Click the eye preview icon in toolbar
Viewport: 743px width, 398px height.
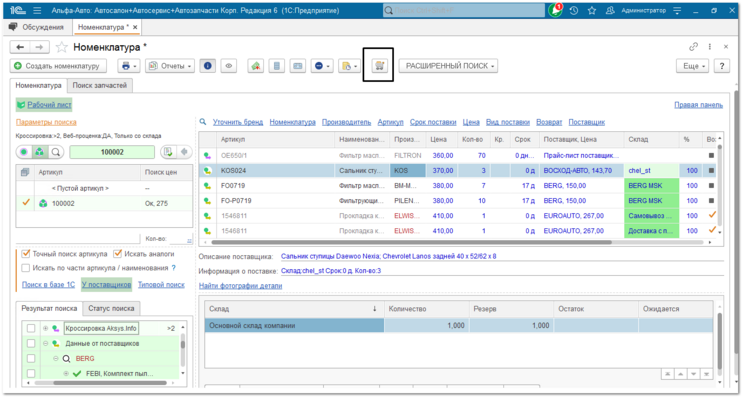[229, 66]
